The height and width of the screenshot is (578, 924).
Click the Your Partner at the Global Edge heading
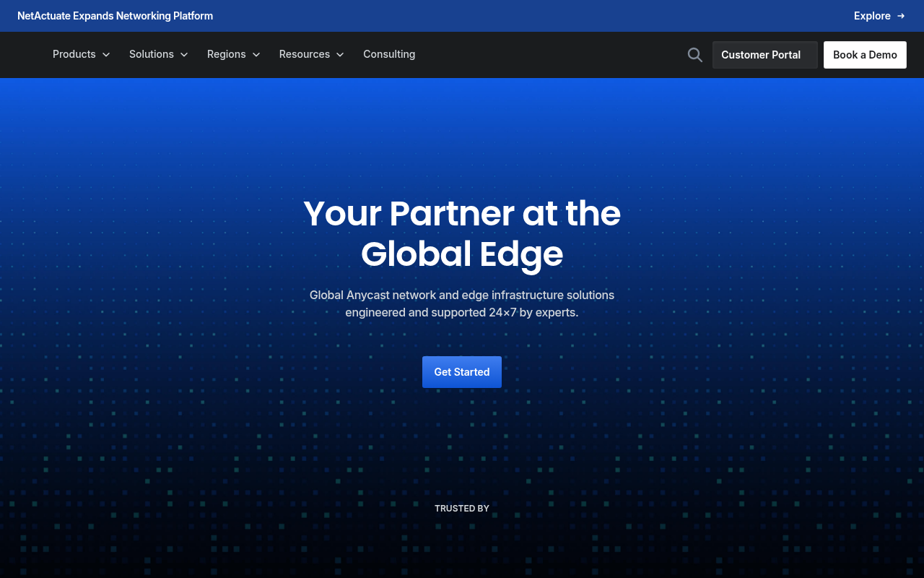tap(462, 233)
